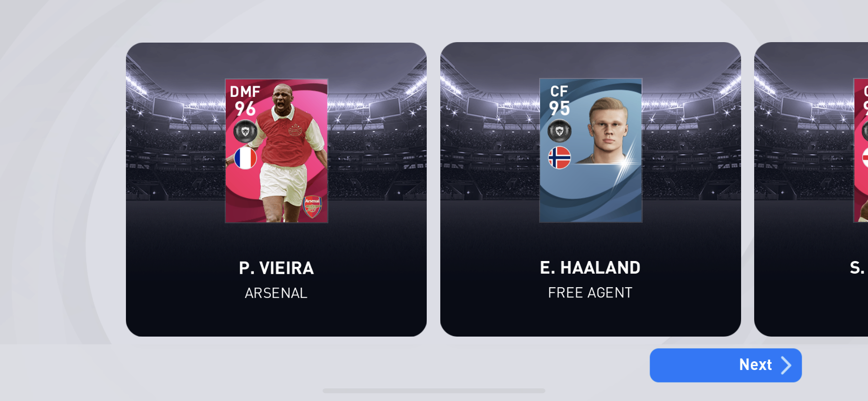Image resolution: width=868 pixels, height=401 pixels.
Task: Click the P. VIEIRA name label
Action: click(277, 268)
